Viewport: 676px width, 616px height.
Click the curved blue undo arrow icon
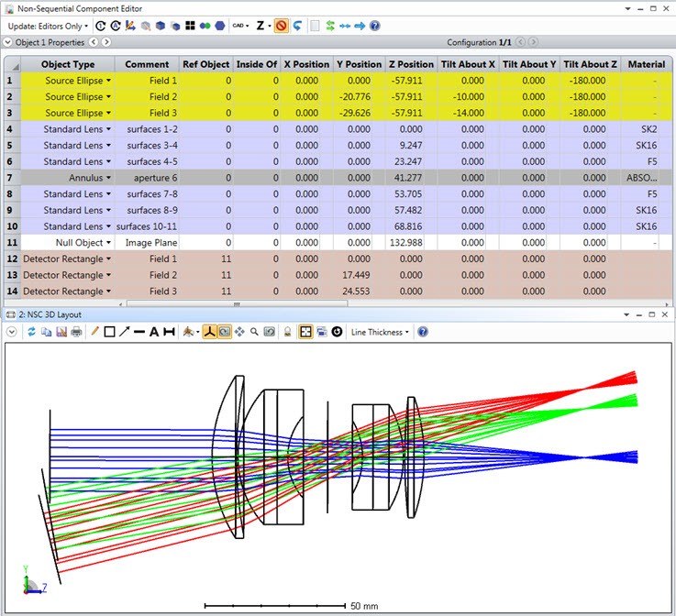pyautogui.click(x=297, y=27)
